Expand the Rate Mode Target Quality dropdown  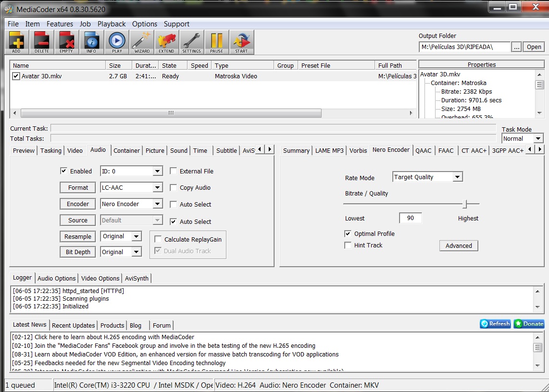click(x=457, y=177)
